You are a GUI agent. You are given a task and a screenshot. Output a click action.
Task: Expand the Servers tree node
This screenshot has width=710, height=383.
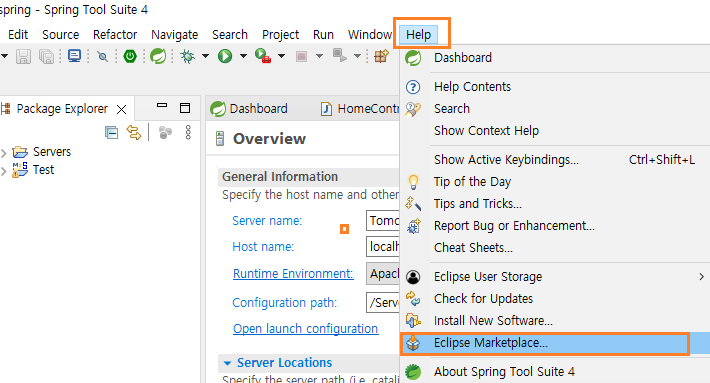4,153
